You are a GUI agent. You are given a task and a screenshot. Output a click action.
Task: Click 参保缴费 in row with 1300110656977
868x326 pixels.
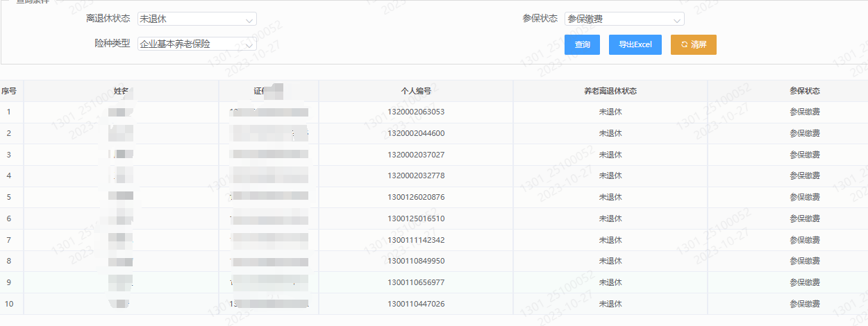tap(805, 282)
